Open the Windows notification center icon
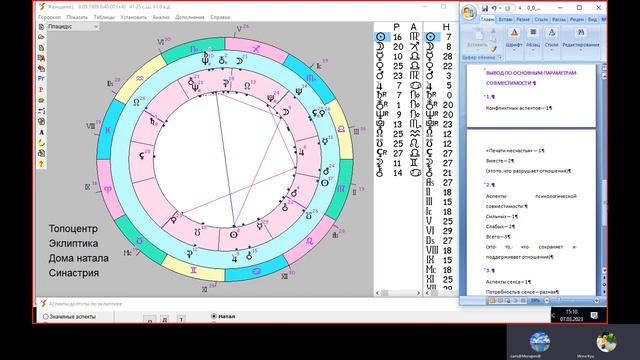Image resolution: width=640 pixels, height=360 pixels. pos(594,315)
